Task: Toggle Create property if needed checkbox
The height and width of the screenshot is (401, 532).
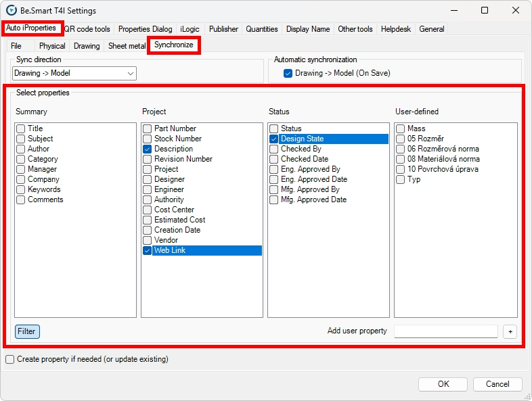Action: (x=9, y=360)
